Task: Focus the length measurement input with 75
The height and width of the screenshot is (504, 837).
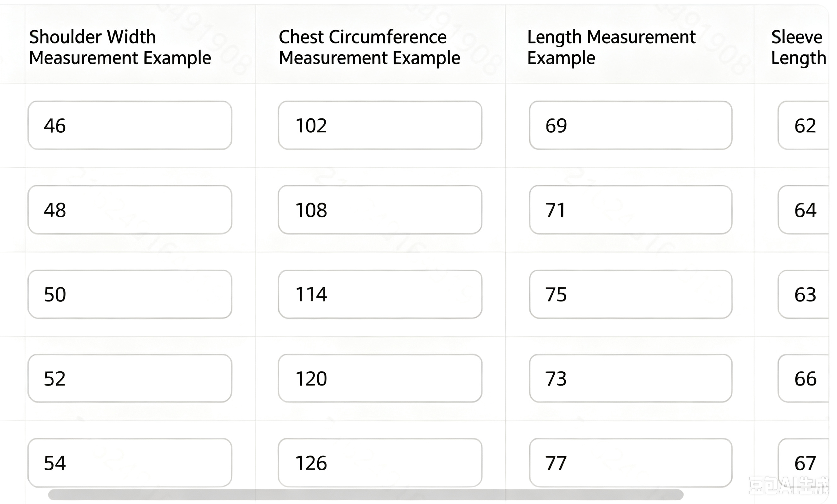Action: pyautogui.click(x=631, y=294)
